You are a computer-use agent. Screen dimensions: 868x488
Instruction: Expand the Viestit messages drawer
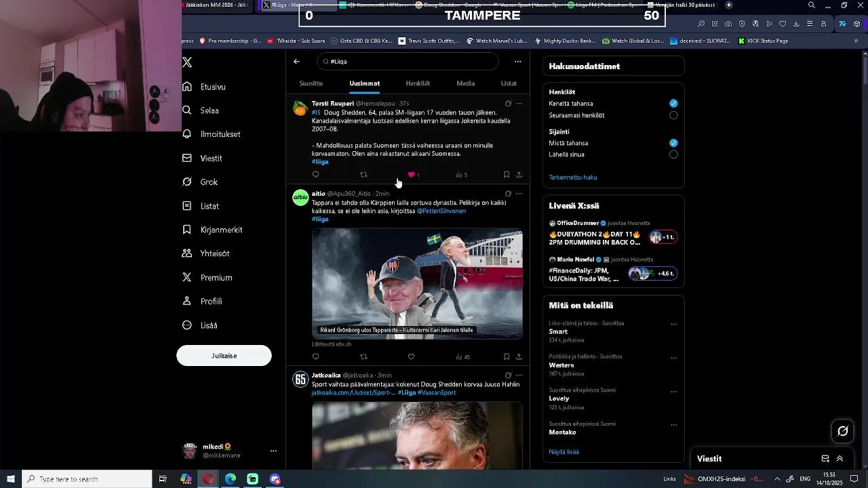[840, 459]
